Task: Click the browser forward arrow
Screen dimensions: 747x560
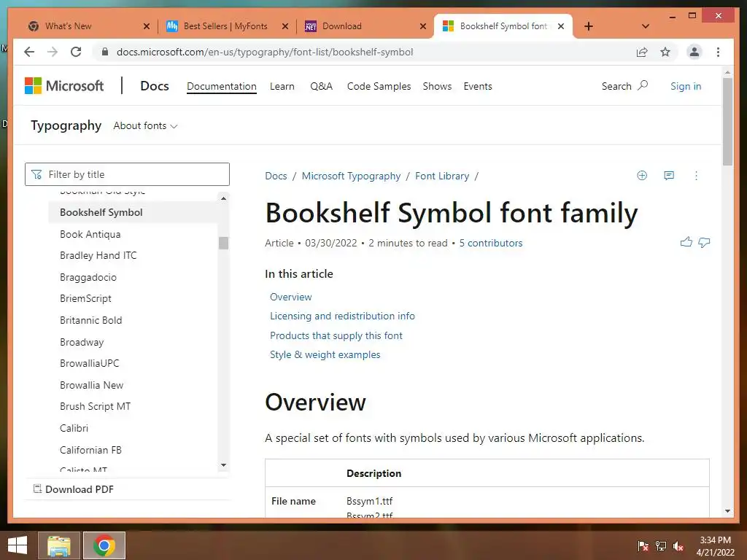Action: [x=53, y=52]
